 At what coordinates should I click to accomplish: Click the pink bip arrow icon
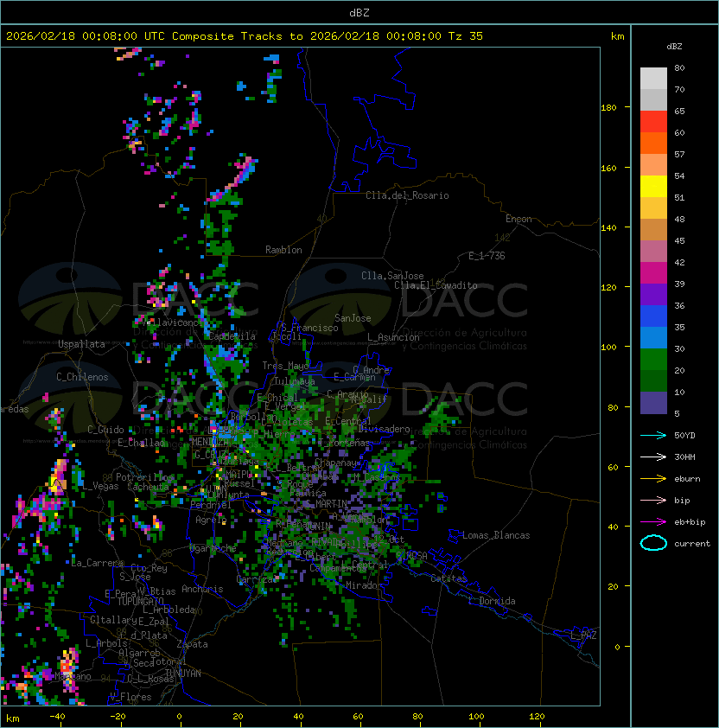(653, 500)
